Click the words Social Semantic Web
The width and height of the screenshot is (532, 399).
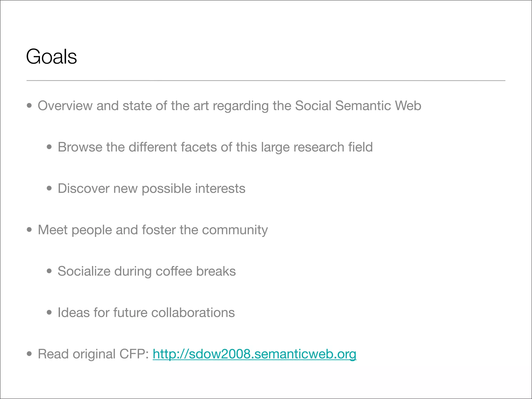[x=358, y=106]
